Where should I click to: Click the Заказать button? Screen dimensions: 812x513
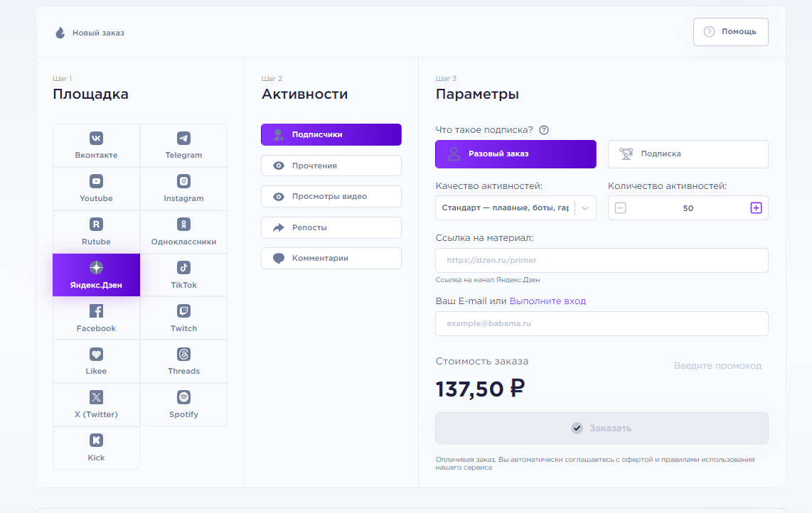(602, 428)
